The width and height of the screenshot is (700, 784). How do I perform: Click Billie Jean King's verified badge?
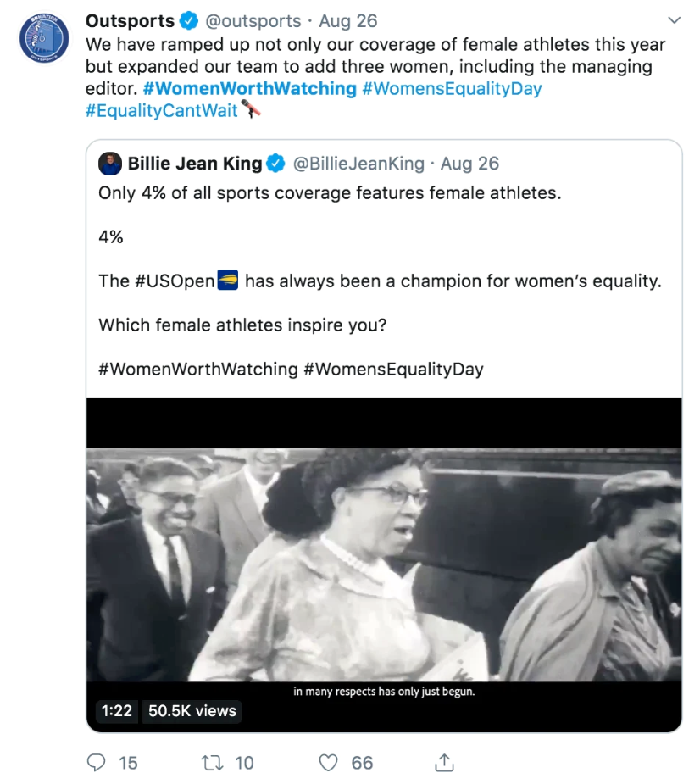click(276, 164)
